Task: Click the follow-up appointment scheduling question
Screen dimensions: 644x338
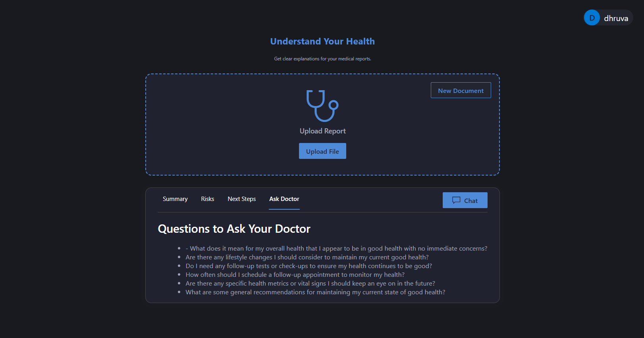Action: pos(295,275)
